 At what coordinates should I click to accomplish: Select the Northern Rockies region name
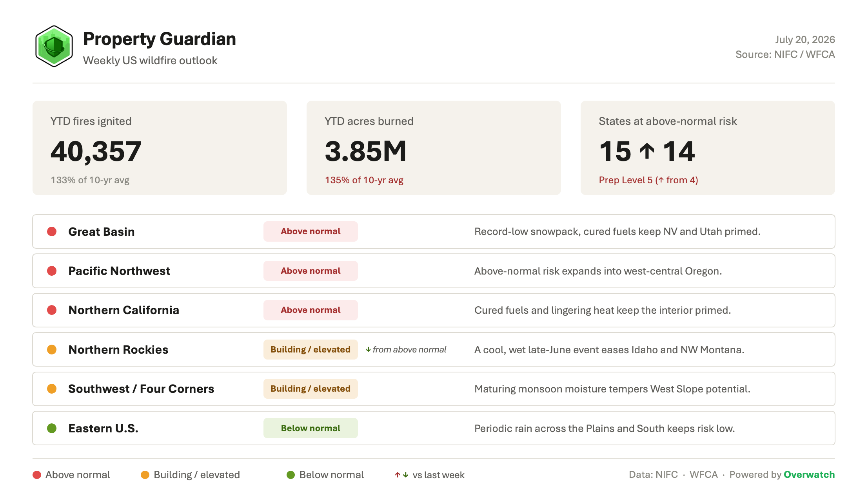pyautogui.click(x=118, y=349)
